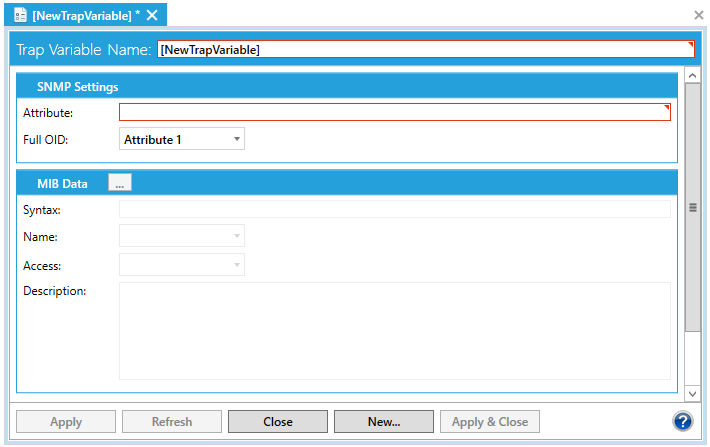Open the Full OID dropdown showing Attribute 1
The width and height of the screenshot is (710, 447).
[182, 139]
